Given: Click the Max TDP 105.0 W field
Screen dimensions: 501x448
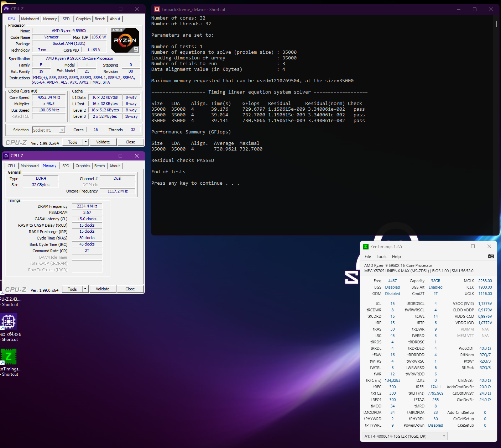Looking at the screenshot, I should [99, 37].
